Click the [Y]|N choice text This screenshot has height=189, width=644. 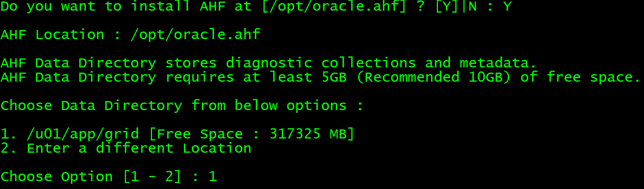click(456, 6)
